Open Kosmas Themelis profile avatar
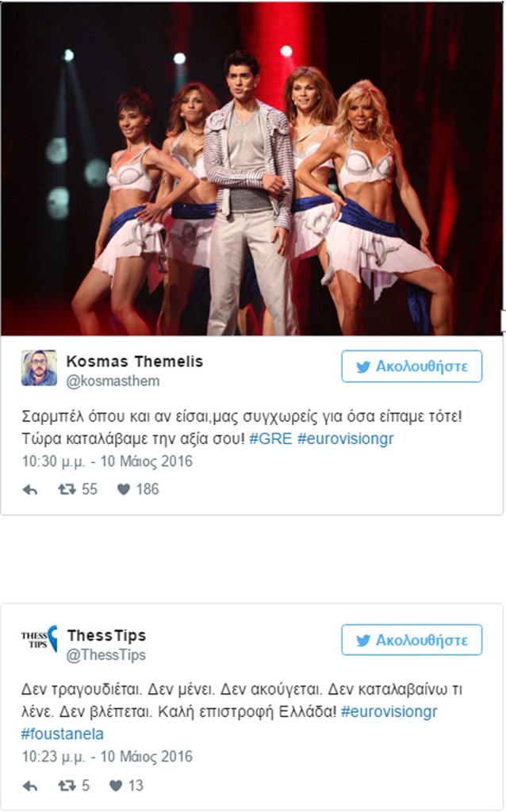506x812 pixels. 39,368
